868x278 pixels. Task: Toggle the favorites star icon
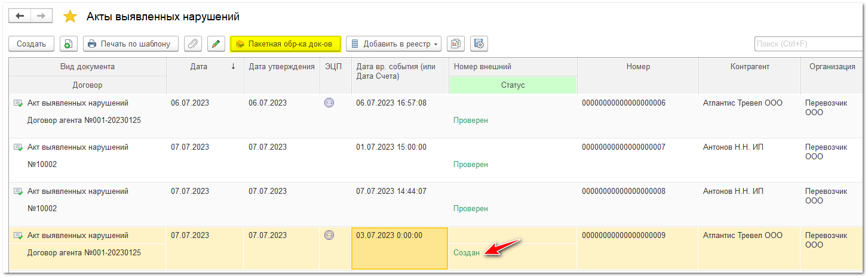click(x=70, y=17)
